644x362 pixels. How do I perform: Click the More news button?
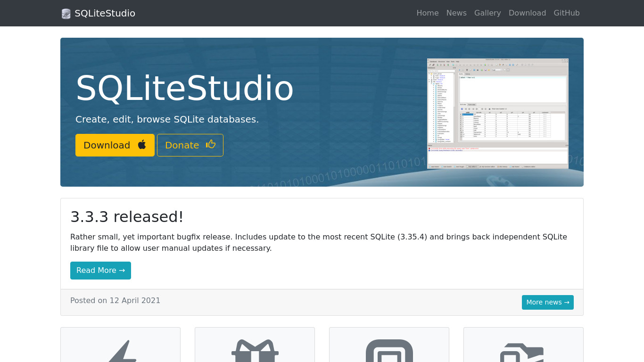click(x=548, y=302)
